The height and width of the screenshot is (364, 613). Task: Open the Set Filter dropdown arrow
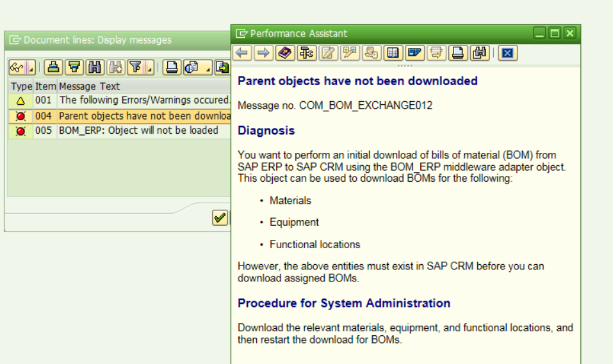(x=150, y=68)
